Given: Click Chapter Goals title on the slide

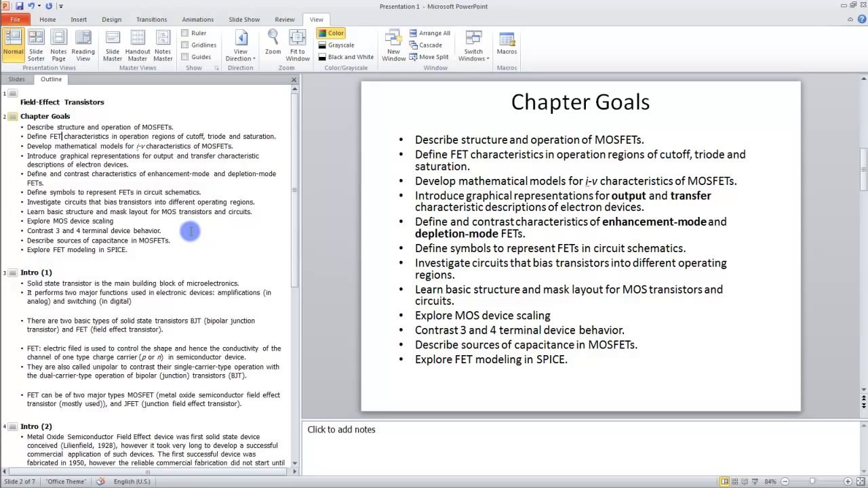Looking at the screenshot, I should (580, 102).
